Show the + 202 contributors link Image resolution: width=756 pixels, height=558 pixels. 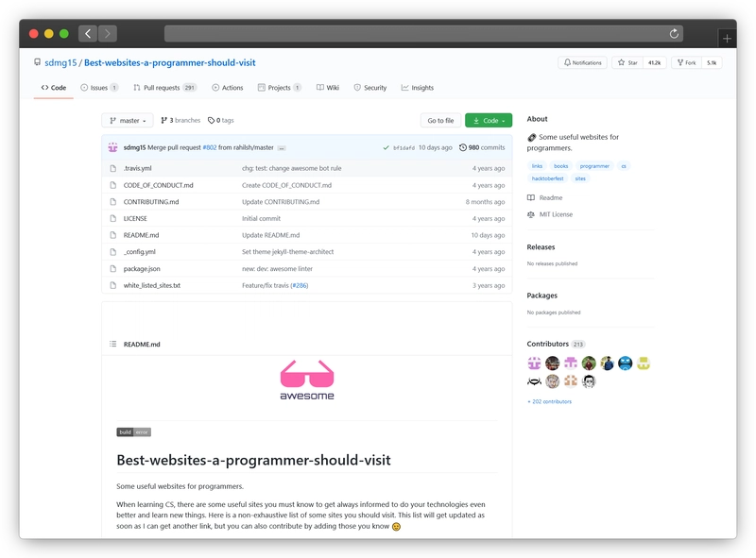[x=550, y=401]
